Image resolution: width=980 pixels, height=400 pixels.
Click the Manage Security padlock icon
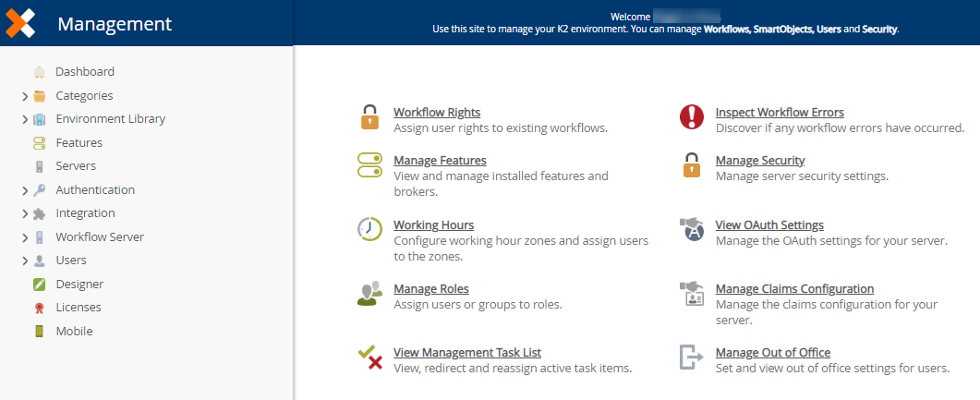(691, 165)
